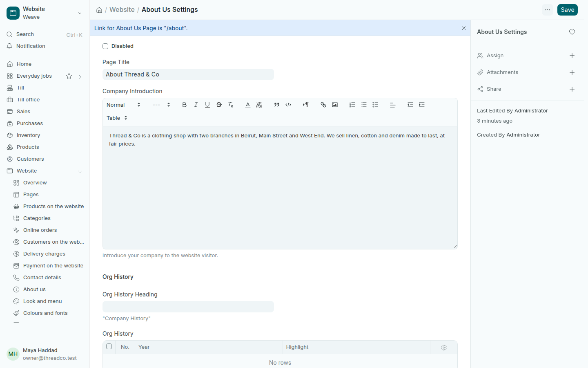This screenshot has width=588, height=368.
Task: Pick text background highlight color
Action: (259, 105)
